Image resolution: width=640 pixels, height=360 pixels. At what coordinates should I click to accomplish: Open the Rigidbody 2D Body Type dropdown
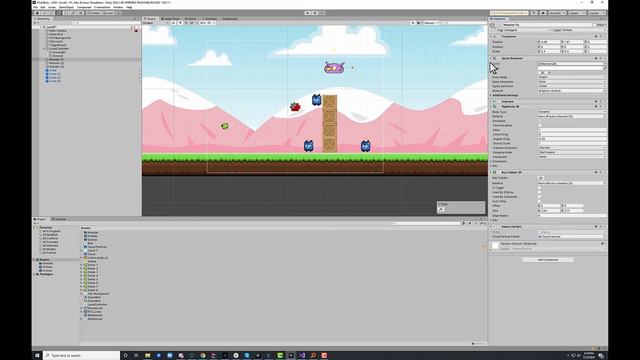572,112
